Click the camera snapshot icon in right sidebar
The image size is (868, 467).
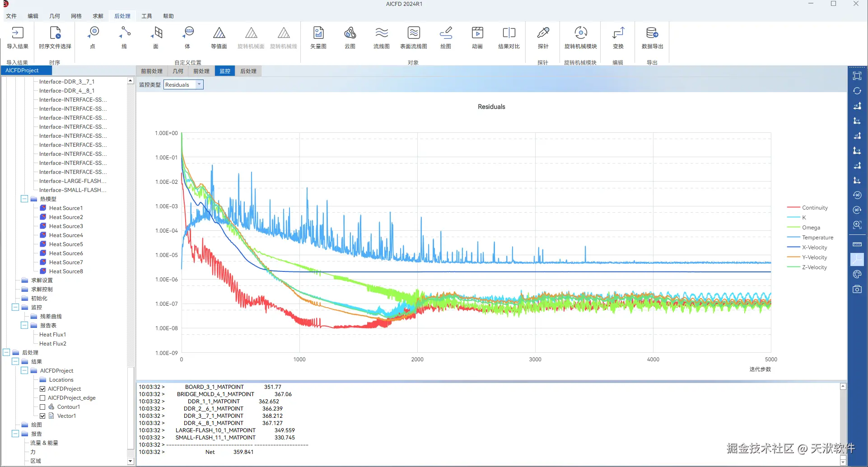[857, 290]
